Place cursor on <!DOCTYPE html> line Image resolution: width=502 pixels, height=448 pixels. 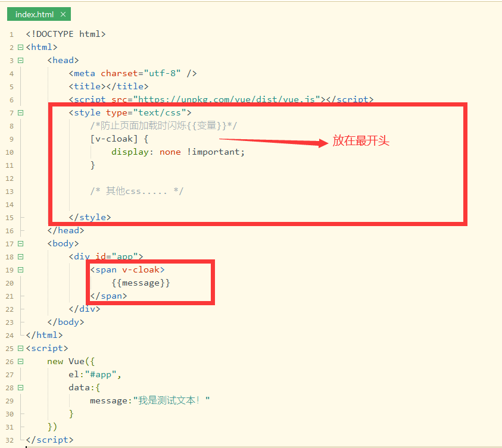click(x=66, y=34)
